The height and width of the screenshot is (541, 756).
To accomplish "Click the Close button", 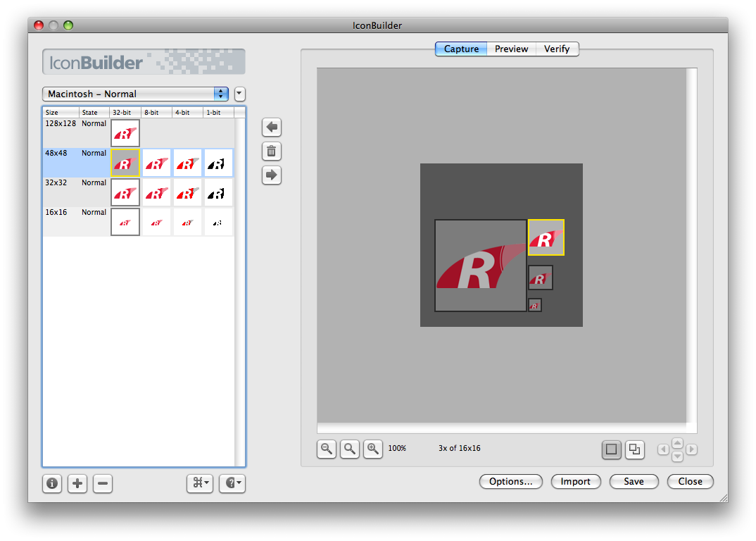I will 690,481.
